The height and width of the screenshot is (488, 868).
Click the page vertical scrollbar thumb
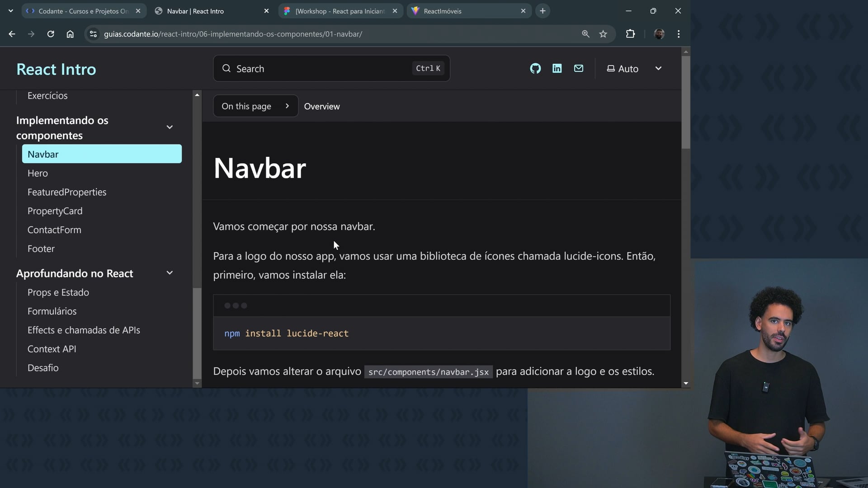tap(686, 102)
